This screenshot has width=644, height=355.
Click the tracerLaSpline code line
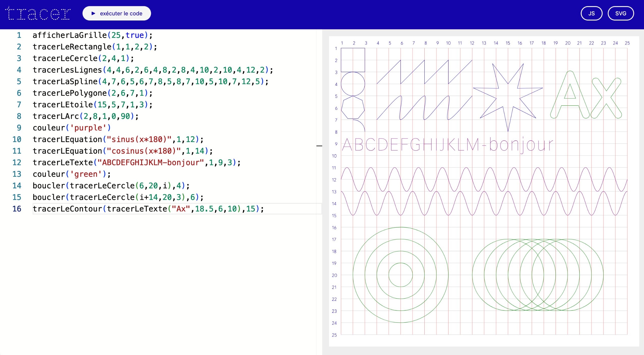[151, 82]
